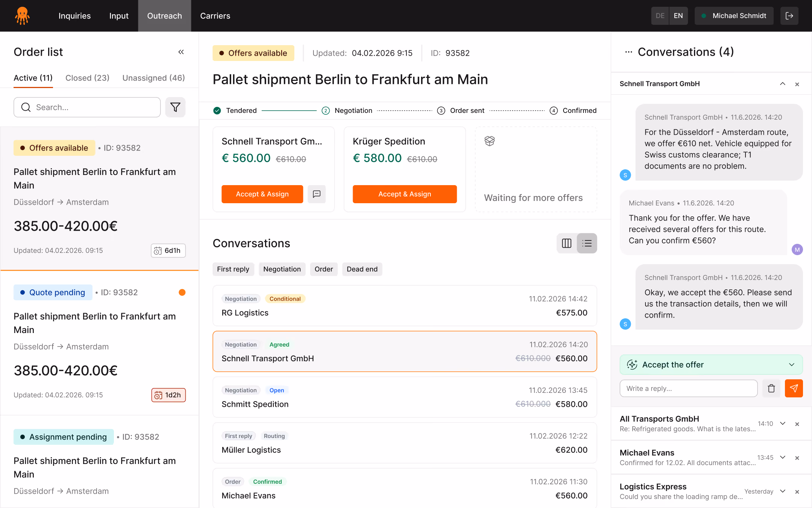Select the Schnell Transport GmbH agreed row
812x508 pixels.
click(x=404, y=351)
